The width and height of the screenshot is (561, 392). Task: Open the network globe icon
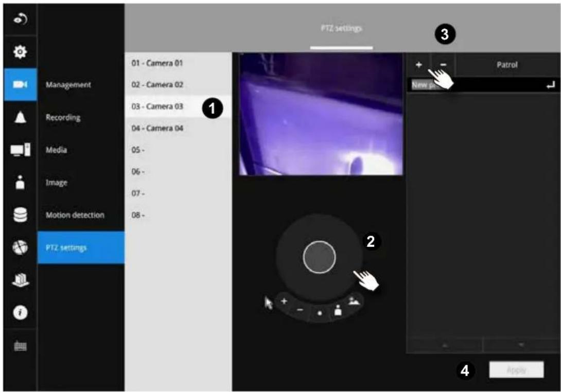coord(20,247)
